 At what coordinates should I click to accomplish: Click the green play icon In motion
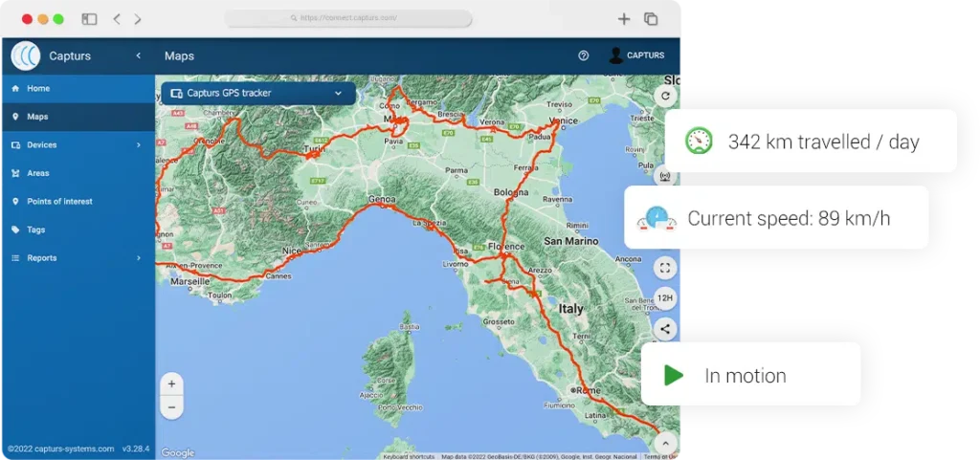pos(673,376)
